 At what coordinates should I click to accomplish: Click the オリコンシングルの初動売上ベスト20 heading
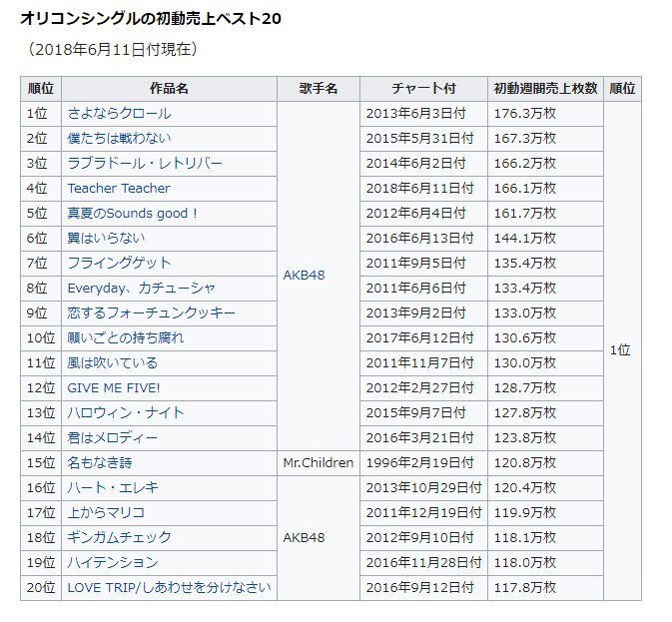tap(151, 18)
